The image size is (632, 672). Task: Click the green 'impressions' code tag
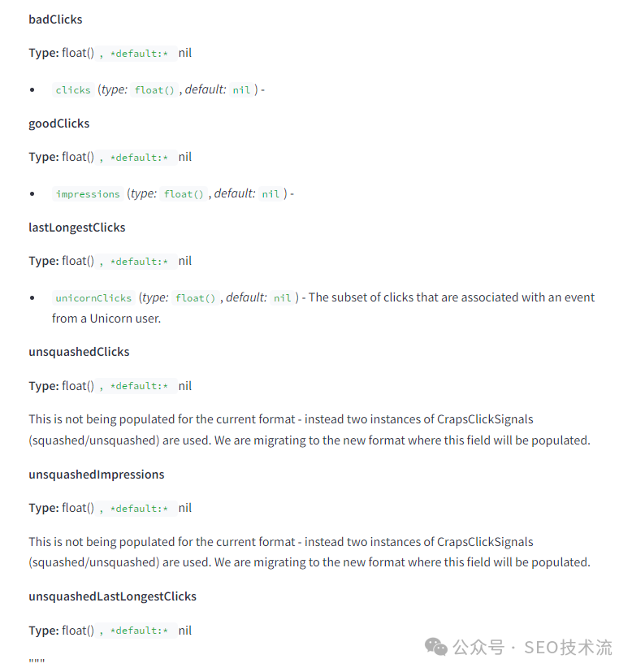[x=88, y=194]
